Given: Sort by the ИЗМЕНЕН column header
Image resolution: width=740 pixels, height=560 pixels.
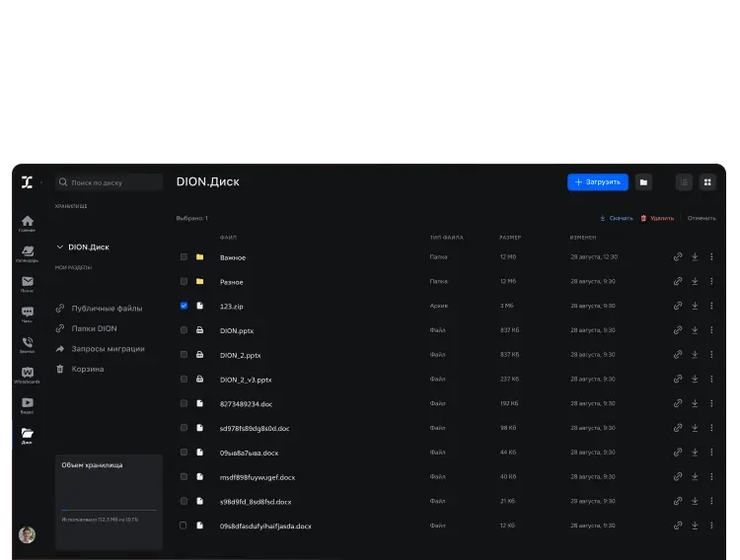Looking at the screenshot, I should pos(583,238).
